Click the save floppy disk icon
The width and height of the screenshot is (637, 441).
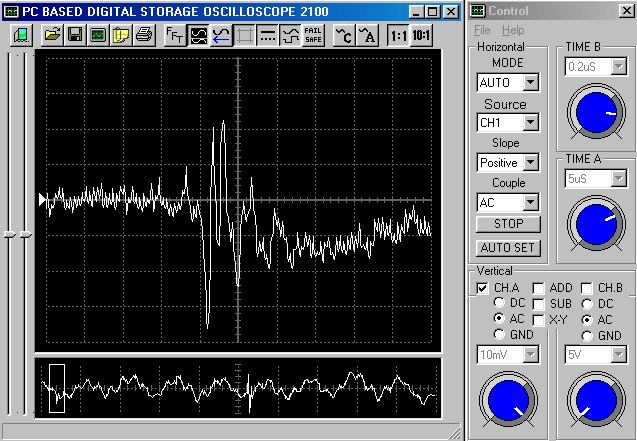75,35
